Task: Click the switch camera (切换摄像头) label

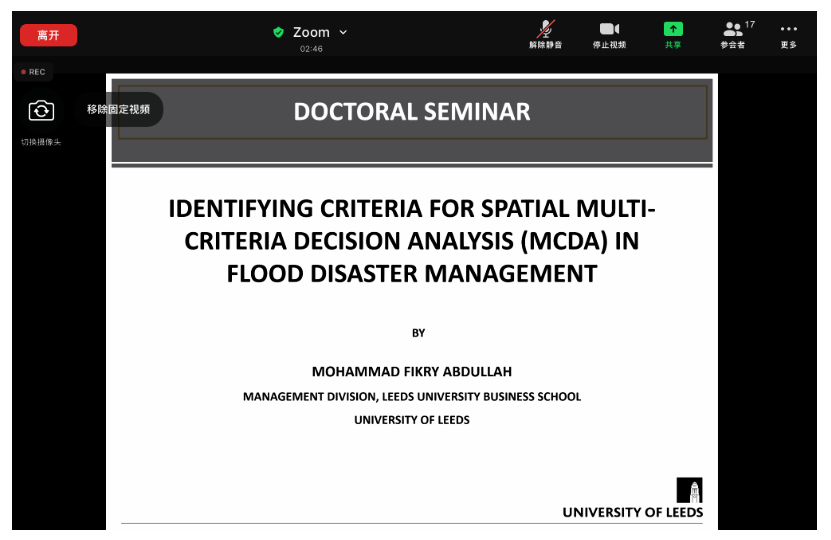Action: tap(41, 142)
